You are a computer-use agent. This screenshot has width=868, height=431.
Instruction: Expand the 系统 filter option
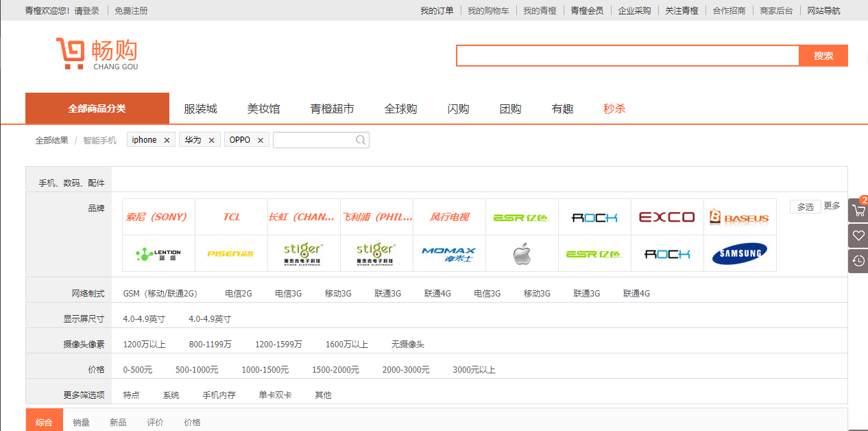tap(171, 395)
